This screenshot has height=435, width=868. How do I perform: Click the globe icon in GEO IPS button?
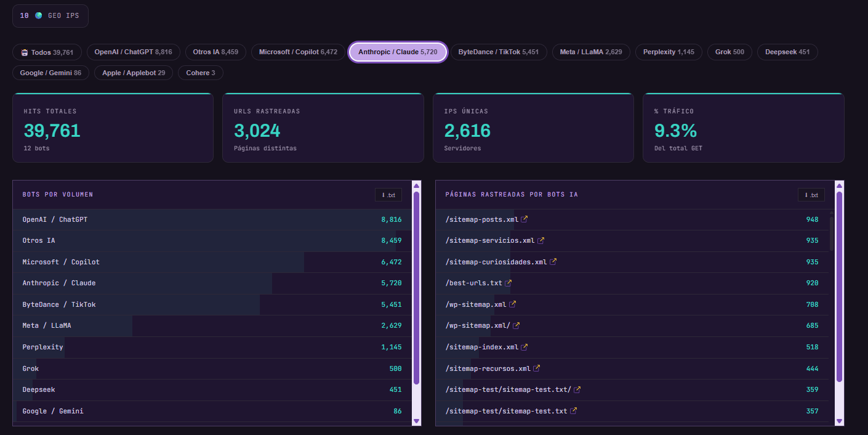[x=39, y=15]
